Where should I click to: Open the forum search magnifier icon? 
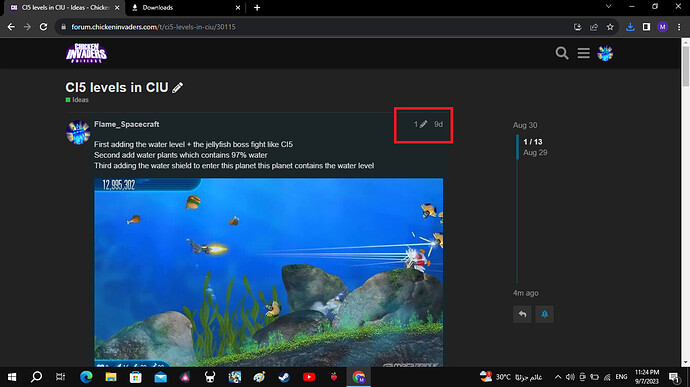pos(562,53)
